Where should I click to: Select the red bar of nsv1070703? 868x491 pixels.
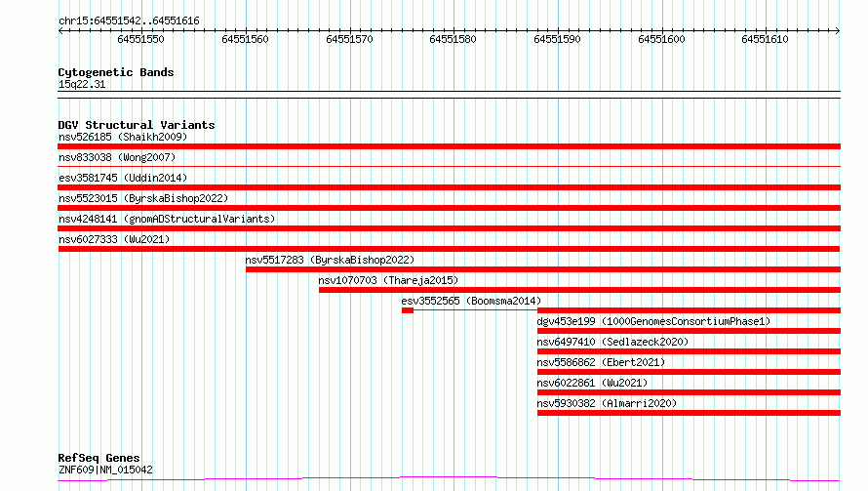tap(579, 290)
